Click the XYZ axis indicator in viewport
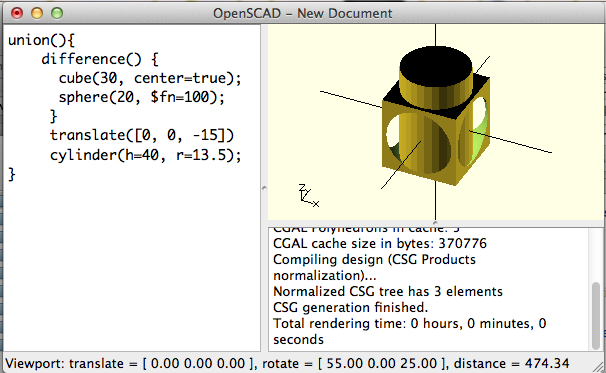Image resolution: width=606 pixels, height=373 pixels. point(309,196)
